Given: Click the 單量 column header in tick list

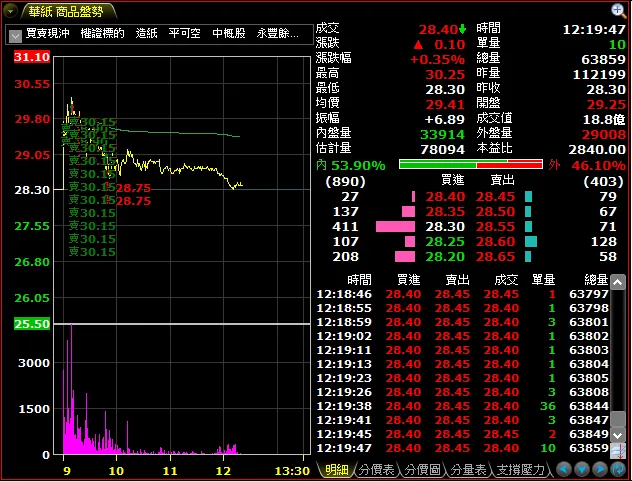Looking at the screenshot, I should point(543,280).
